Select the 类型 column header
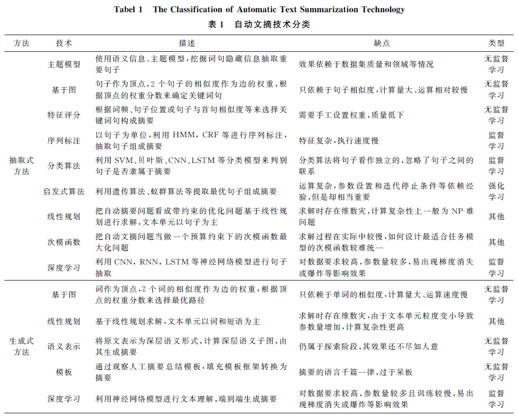The image size is (518, 420). point(496,44)
